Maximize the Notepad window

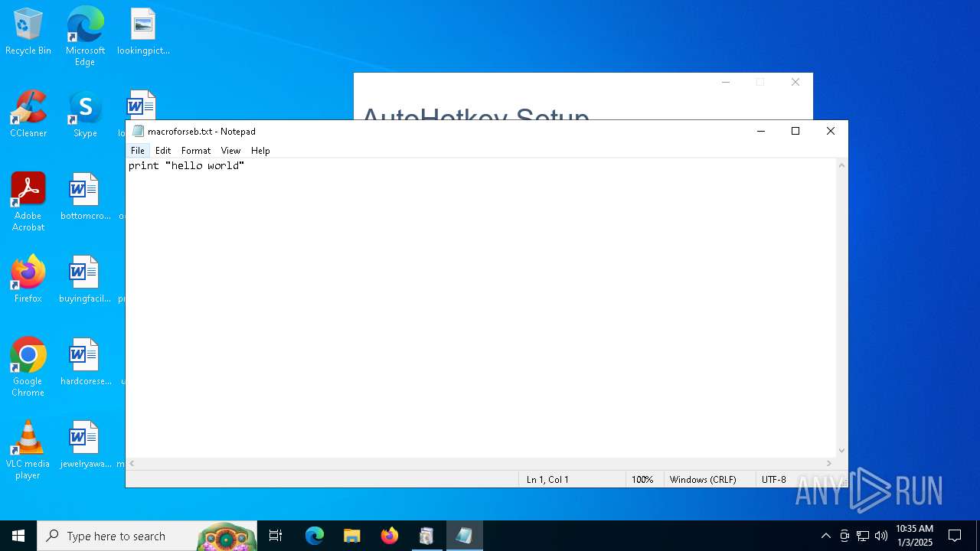(795, 131)
